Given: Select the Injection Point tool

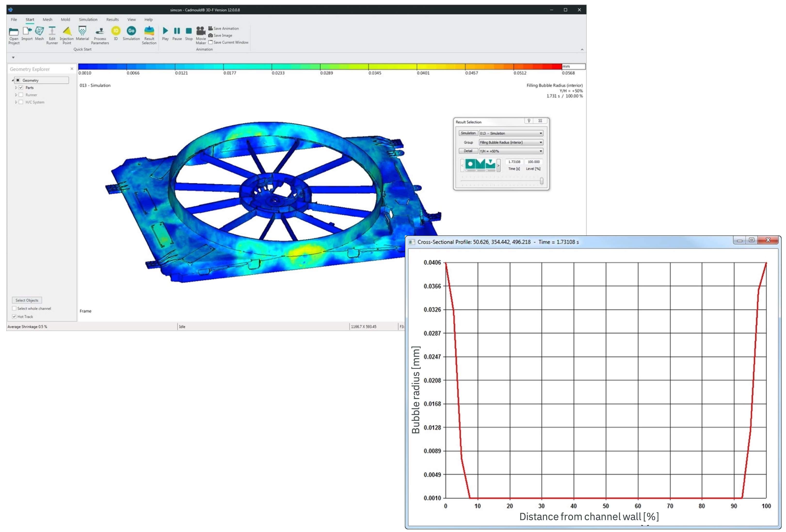Looking at the screenshot, I should 67,35.
